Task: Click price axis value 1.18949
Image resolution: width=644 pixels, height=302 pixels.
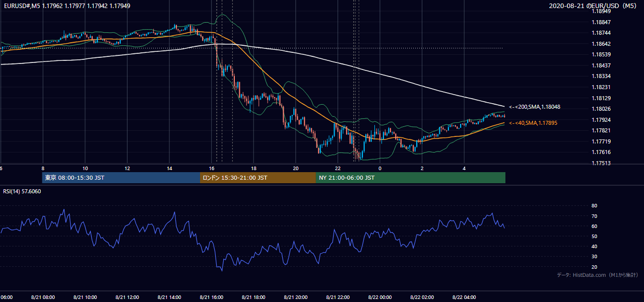Action: pyautogui.click(x=601, y=11)
